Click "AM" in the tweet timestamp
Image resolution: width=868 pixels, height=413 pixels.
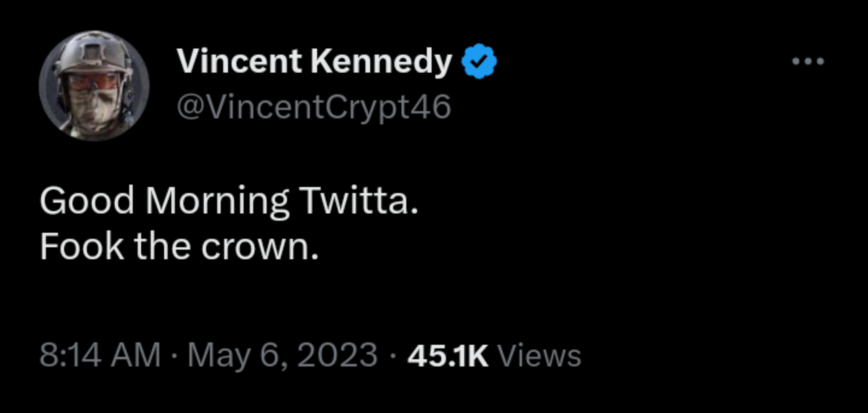pos(136,355)
